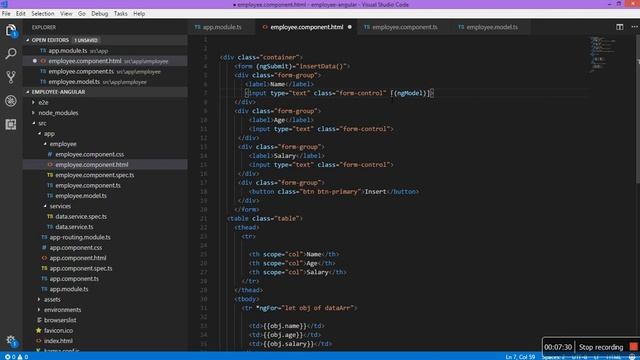Open the File menu
The width and height of the screenshot is (640, 360).
[x=6, y=13]
